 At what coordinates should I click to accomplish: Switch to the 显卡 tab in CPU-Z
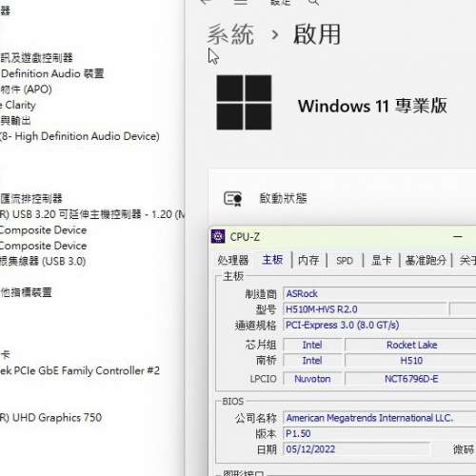382,260
